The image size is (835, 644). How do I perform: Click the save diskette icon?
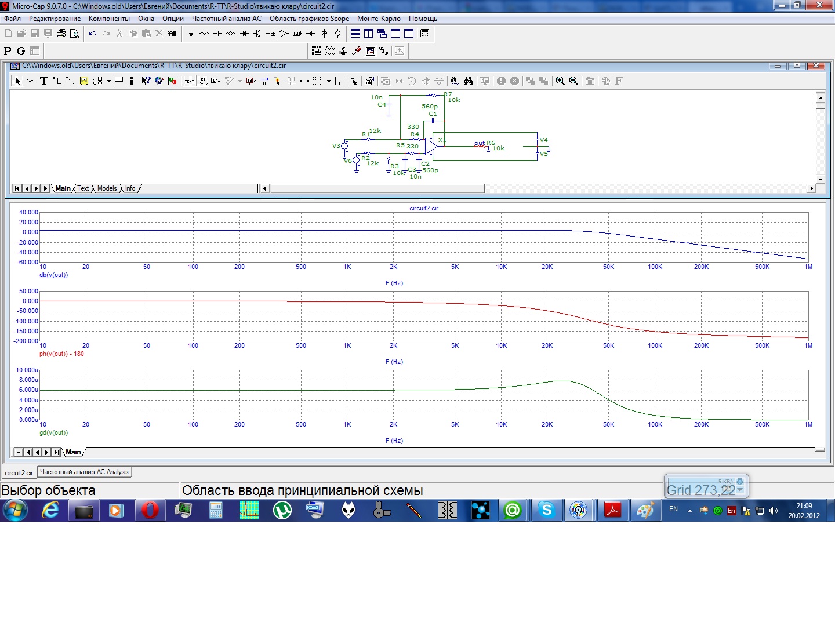[x=35, y=34]
